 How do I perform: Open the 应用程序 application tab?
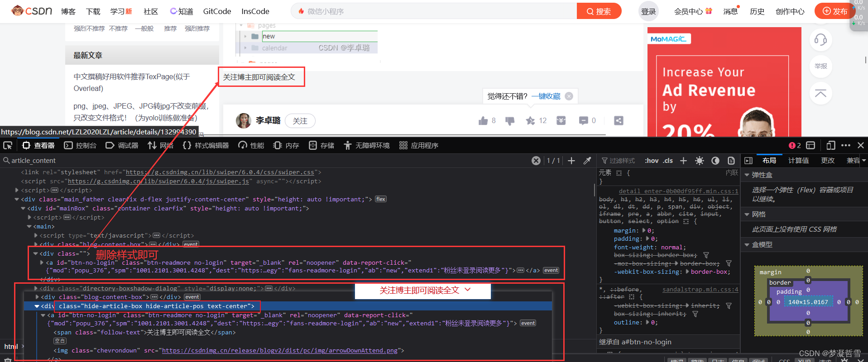click(419, 145)
